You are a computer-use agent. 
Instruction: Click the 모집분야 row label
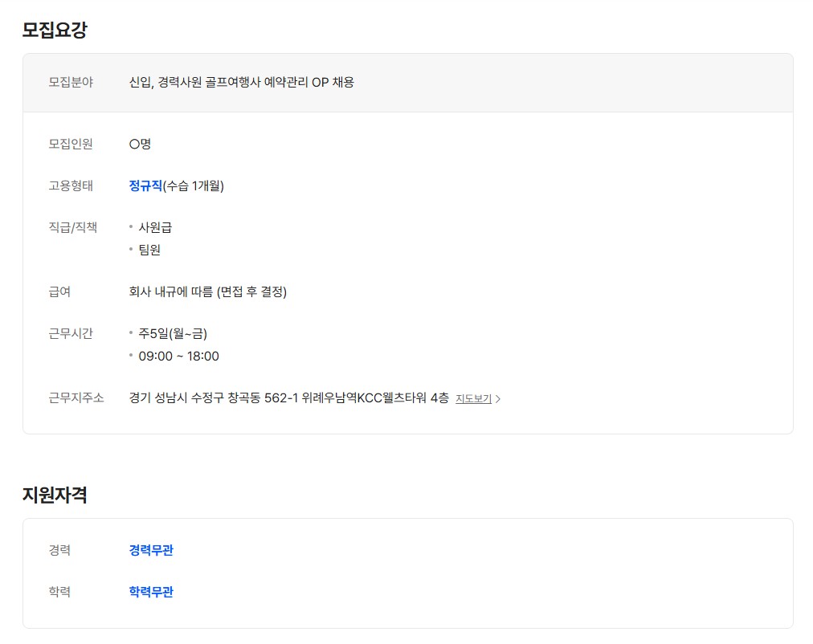tap(71, 82)
